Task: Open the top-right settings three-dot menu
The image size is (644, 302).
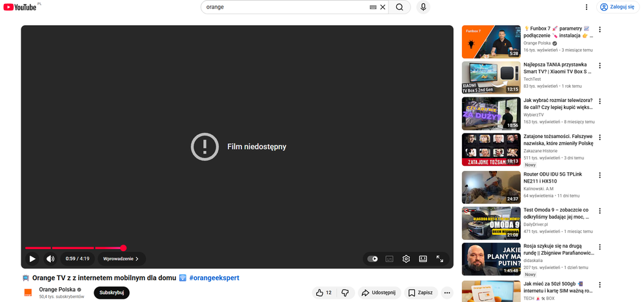Action: [x=587, y=7]
